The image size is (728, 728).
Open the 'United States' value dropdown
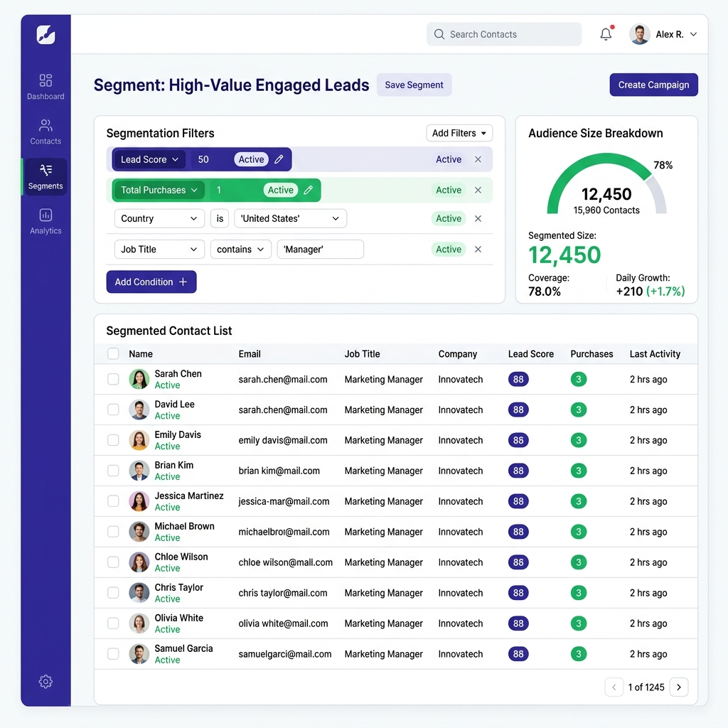pyautogui.click(x=290, y=219)
